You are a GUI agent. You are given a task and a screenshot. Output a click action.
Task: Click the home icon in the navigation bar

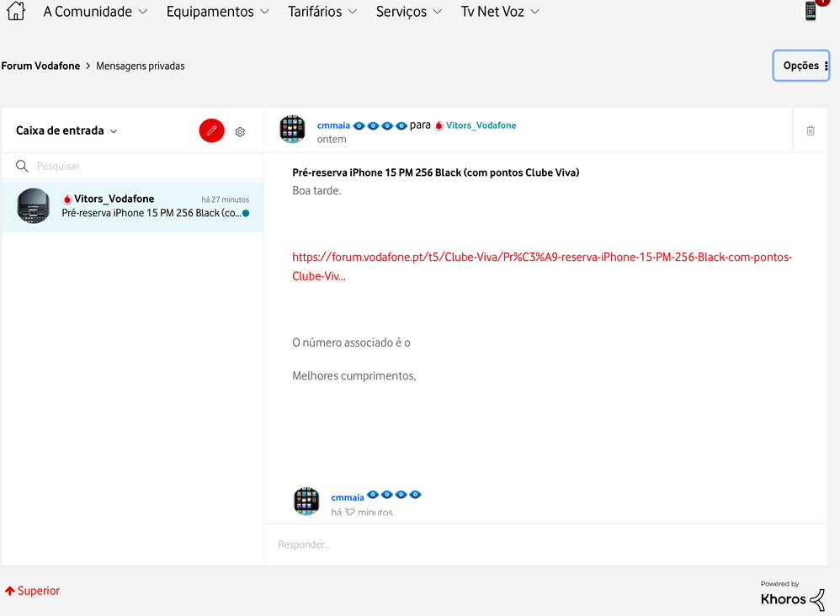click(15, 12)
